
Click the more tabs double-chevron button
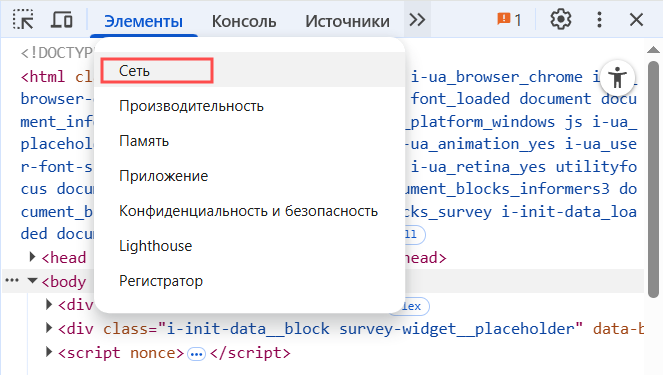pos(417,19)
